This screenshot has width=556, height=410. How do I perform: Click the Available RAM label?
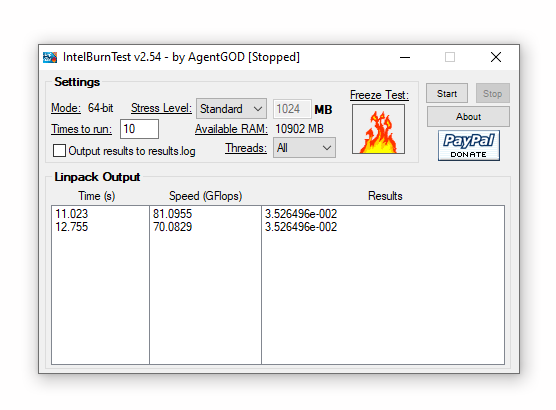tap(231, 129)
